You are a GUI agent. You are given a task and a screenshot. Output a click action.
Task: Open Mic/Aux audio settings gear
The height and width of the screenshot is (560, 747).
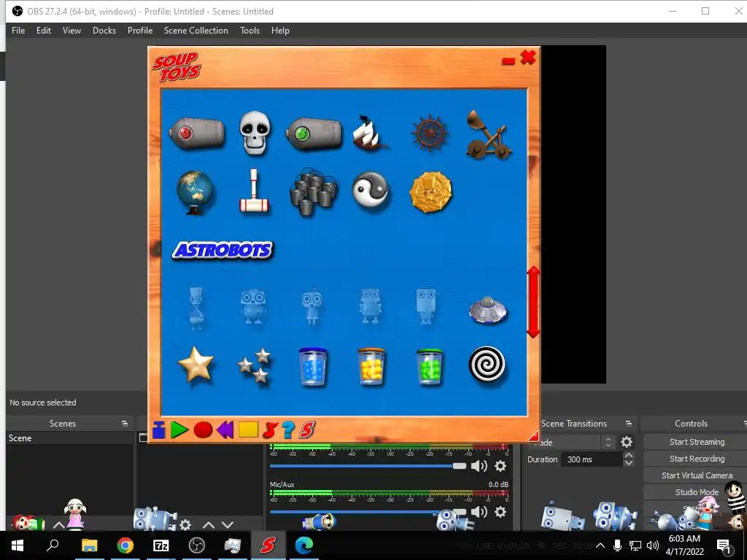500,512
